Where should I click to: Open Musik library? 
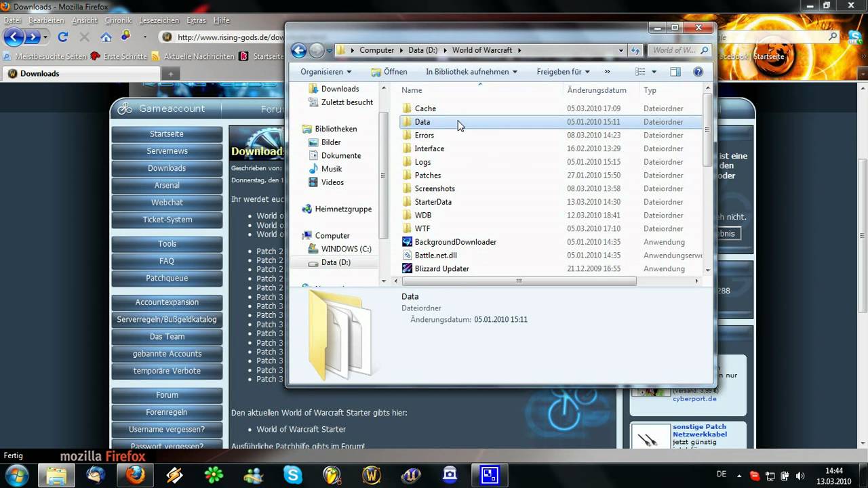click(x=332, y=169)
